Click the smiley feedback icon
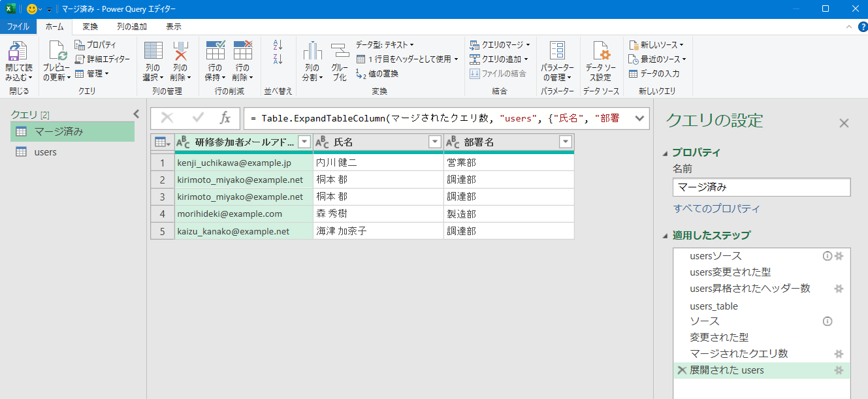868x399 pixels. (x=31, y=9)
